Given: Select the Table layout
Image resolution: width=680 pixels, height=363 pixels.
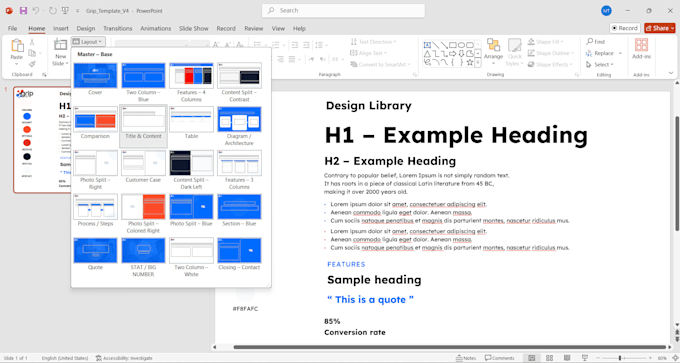Looking at the screenshot, I should tap(191, 123).
